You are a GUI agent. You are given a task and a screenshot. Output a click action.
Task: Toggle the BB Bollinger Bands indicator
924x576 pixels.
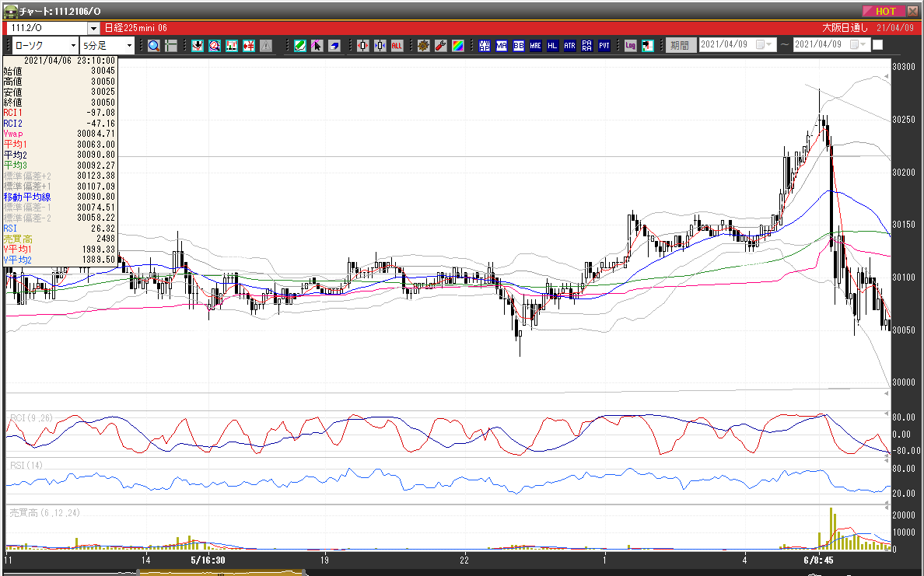click(x=519, y=46)
